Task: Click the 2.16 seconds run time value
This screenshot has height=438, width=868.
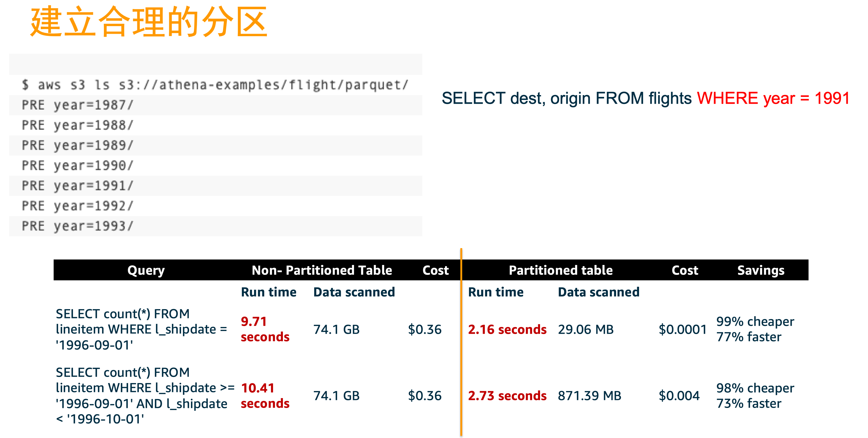Action: pyautogui.click(x=507, y=329)
